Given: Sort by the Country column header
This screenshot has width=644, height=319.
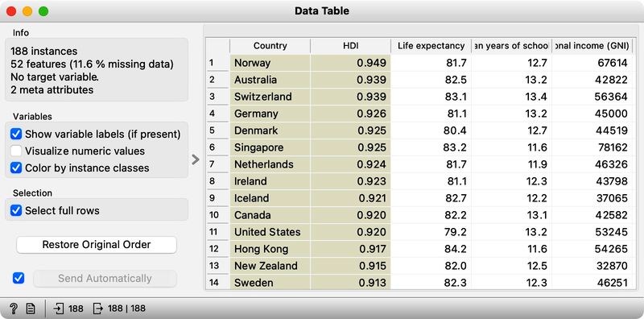Looking at the screenshot, I should tap(270, 46).
